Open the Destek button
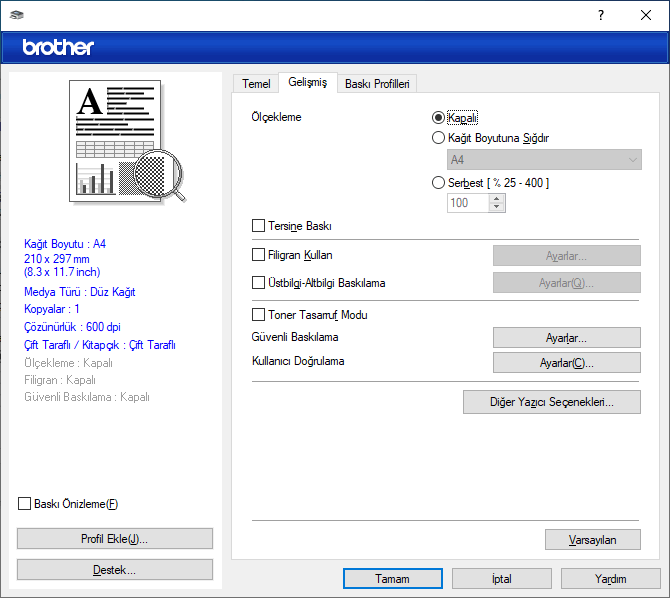The width and height of the screenshot is (670, 598). 115,570
